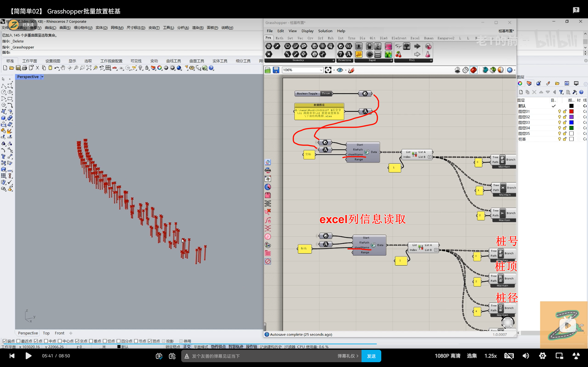588x367 pixels.
Task: Click the Rhino print icon
Action: coord(24,68)
